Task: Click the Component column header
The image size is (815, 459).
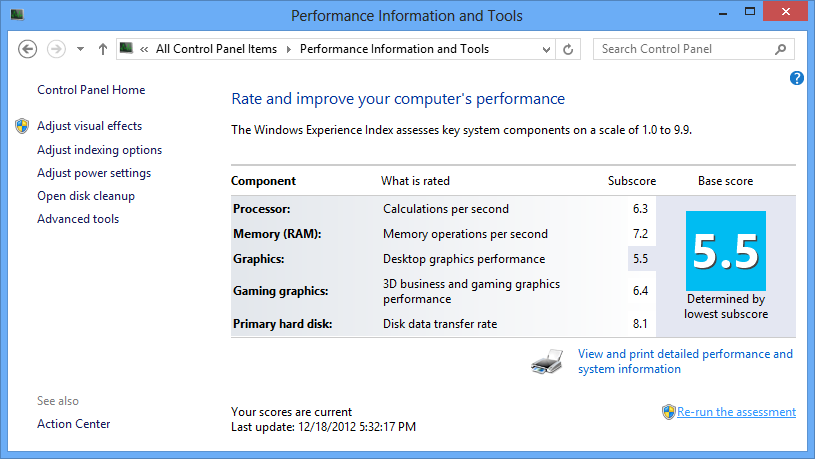Action: click(x=264, y=181)
